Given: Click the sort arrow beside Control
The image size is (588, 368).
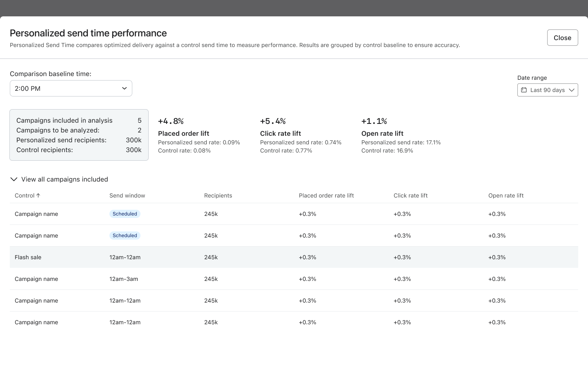Looking at the screenshot, I should [38, 195].
